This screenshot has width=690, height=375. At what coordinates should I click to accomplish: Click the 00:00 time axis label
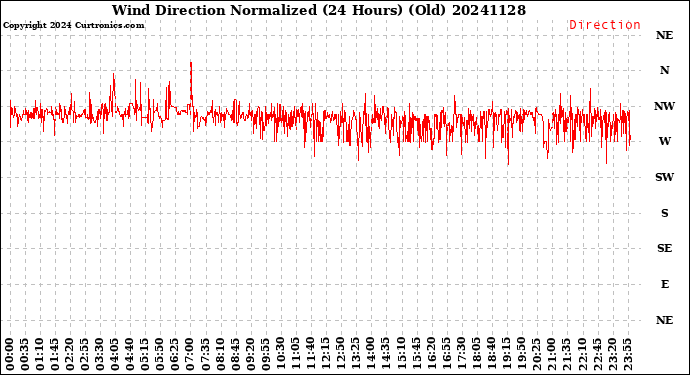pos(10,355)
